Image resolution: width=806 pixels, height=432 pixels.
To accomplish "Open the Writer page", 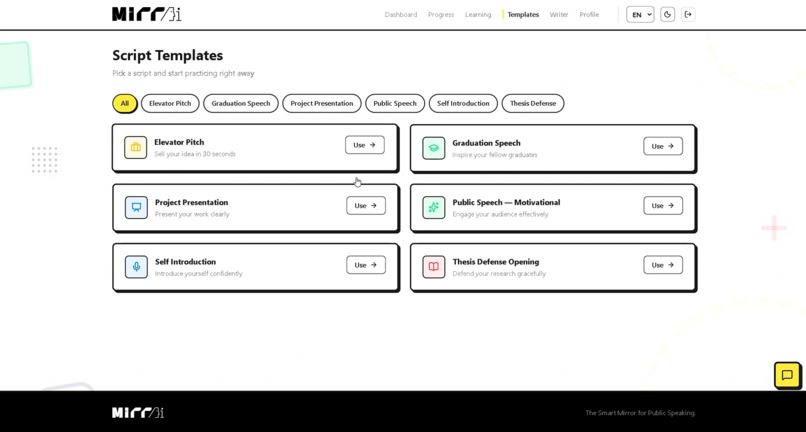I will (x=559, y=14).
